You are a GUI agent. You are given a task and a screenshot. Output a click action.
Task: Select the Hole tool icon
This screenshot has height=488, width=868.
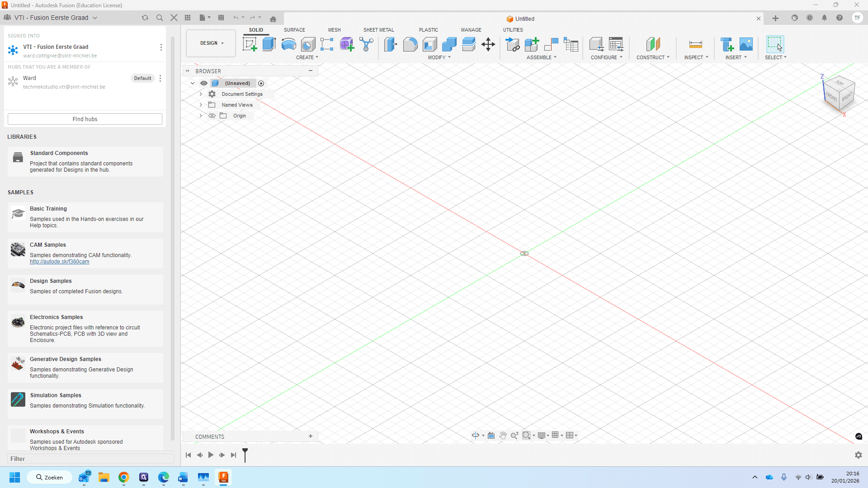pyautogui.click(x=308, y=44)
